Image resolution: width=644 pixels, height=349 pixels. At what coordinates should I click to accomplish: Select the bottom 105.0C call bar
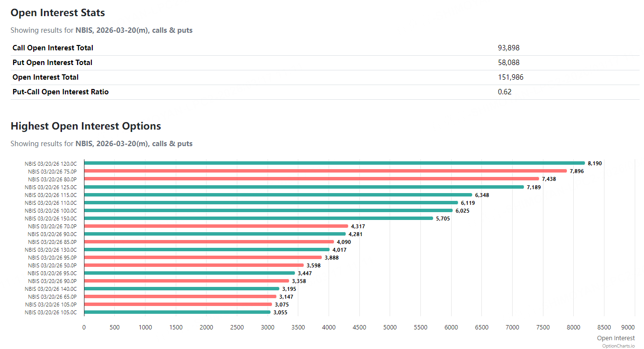pos(177,312)
